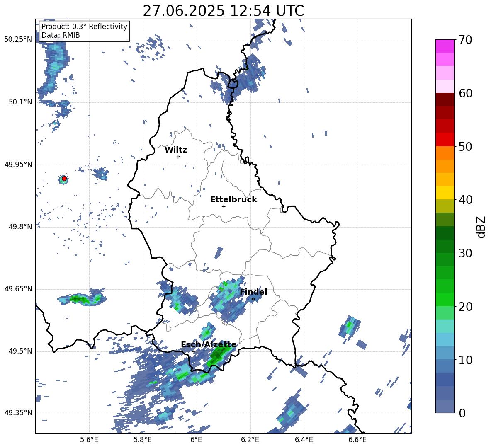Click the latitude label 49.35°N
This screenshot has height=448, width=491.
(x=18, y=413)
